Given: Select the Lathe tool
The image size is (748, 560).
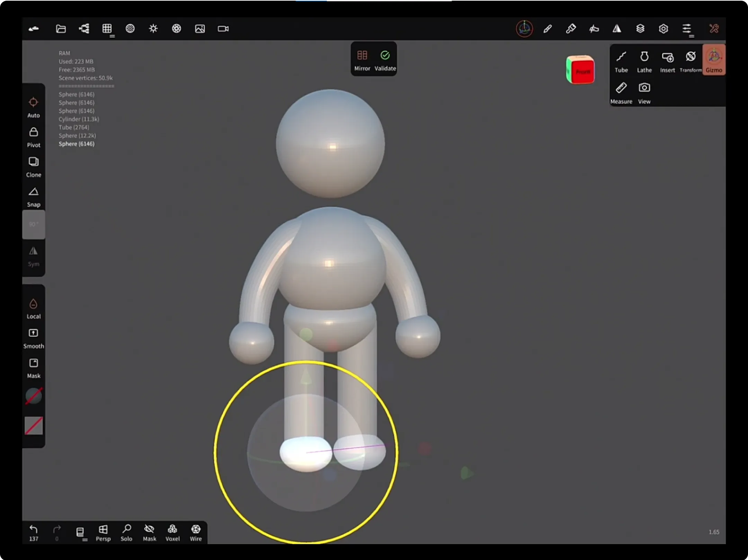Looking at the screenshot, I should (x=644, y=62).
